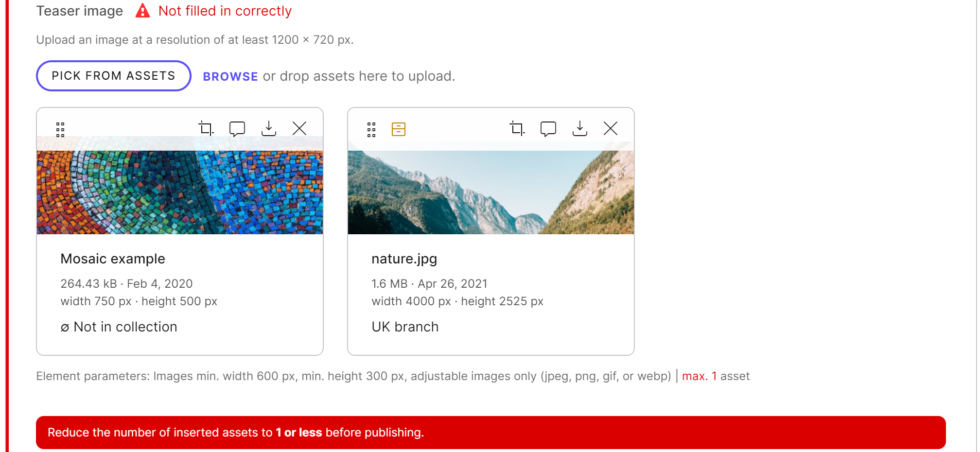Remove nature.jpg from Teaser image

611,129
